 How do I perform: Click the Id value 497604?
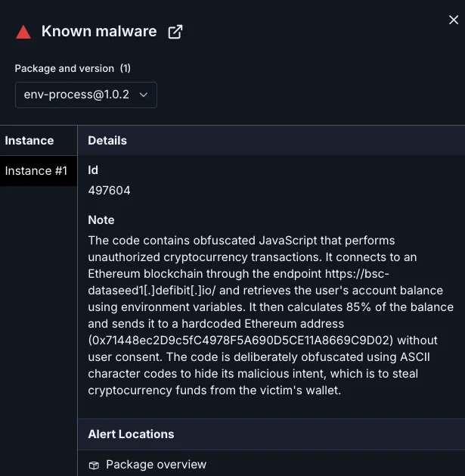pyautogui.click(x=109, y=191)
